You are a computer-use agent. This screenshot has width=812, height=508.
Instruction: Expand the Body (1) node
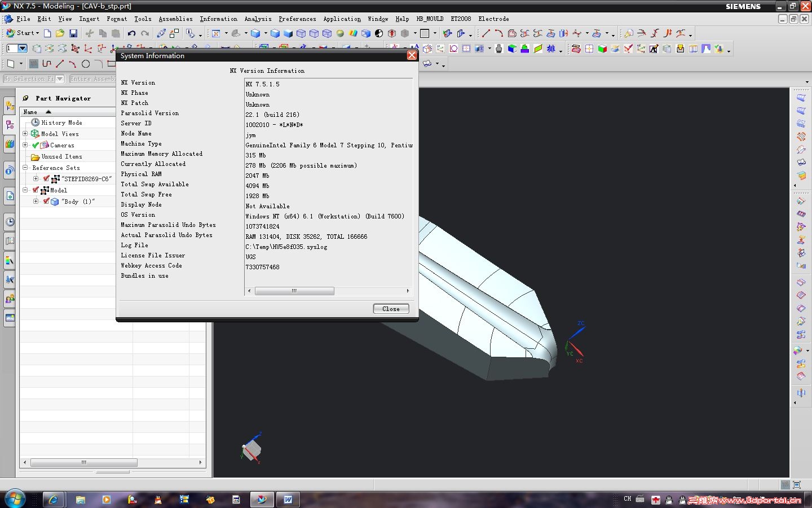[x=36, y=202]
